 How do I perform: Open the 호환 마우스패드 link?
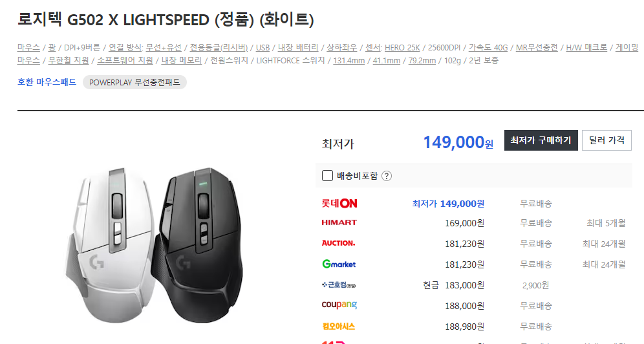point(47,82)
